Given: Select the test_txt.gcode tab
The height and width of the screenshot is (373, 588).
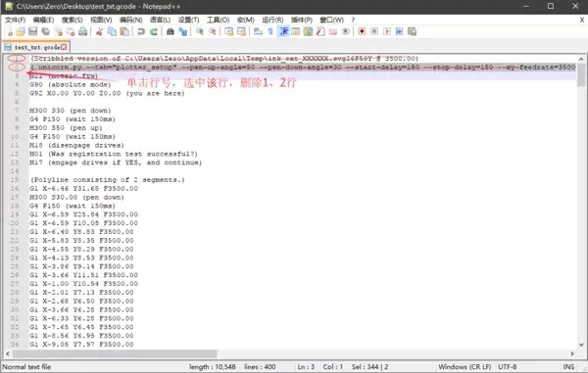Looking at the screenshot, I should (x=36, y=47).
